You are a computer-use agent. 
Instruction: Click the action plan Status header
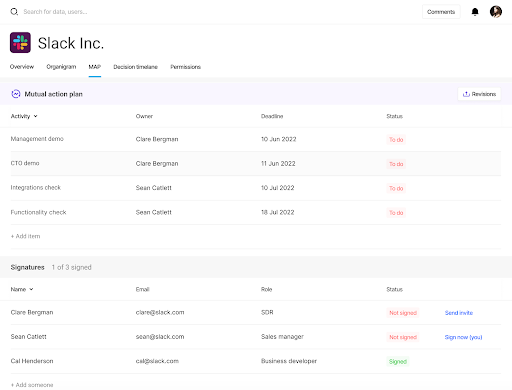pos(395,116)
